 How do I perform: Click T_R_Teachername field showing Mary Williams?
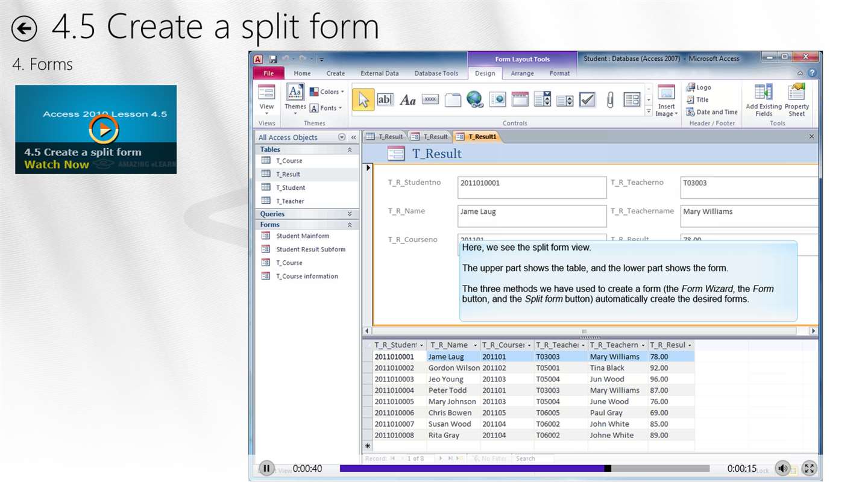tap(749, 216)
